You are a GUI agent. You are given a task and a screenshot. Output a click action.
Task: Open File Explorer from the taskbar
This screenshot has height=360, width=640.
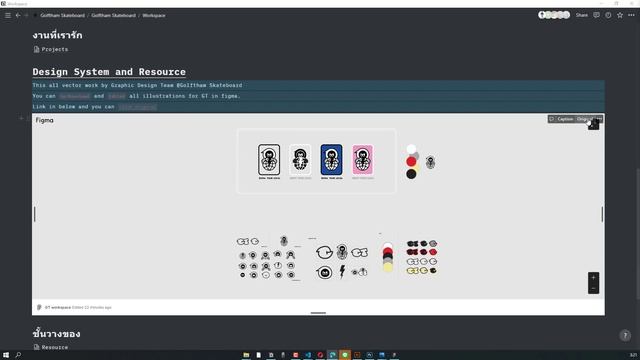tap(246, 355)
